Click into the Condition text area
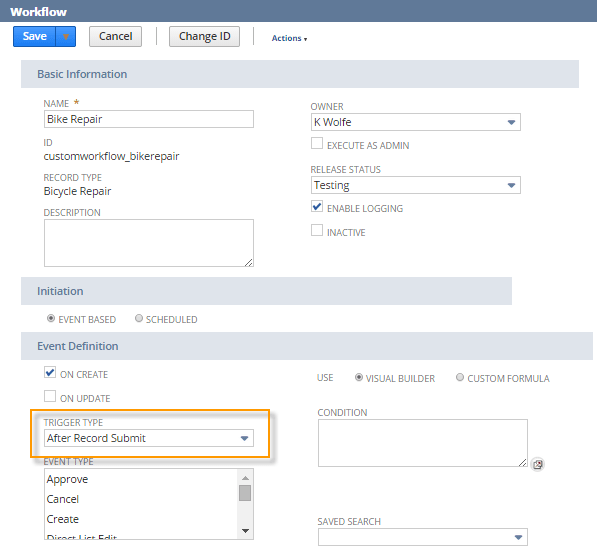Viewport: 597px width, 549px height. [x=423, y=443]
